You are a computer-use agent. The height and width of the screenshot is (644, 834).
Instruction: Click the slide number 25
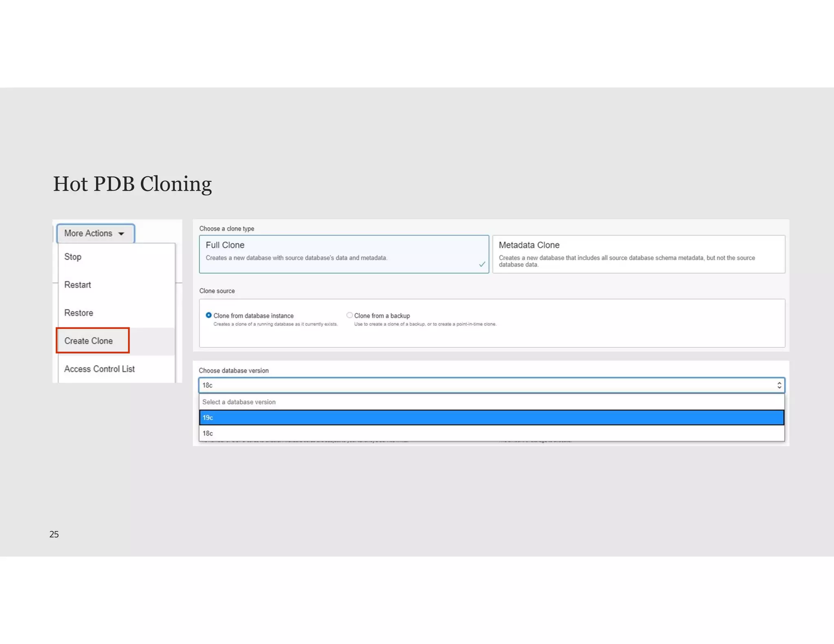coord(54,534)
